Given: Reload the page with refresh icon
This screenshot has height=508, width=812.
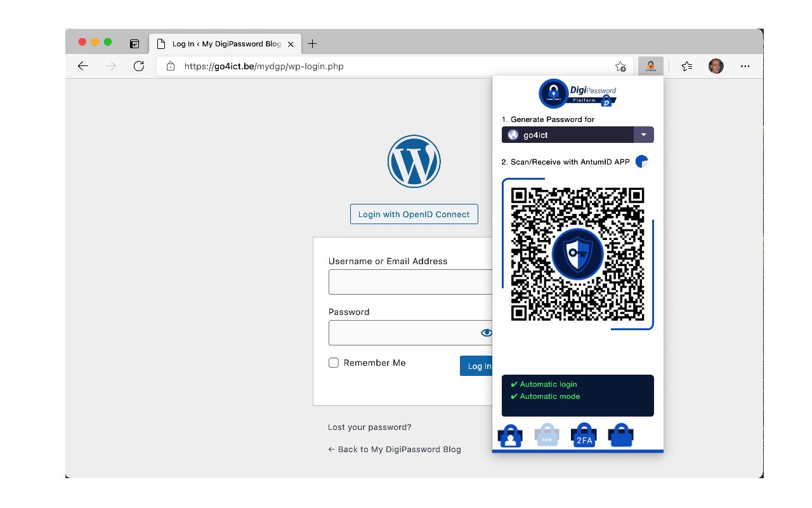Looking at the screenshot, I should tap(139, 66).
